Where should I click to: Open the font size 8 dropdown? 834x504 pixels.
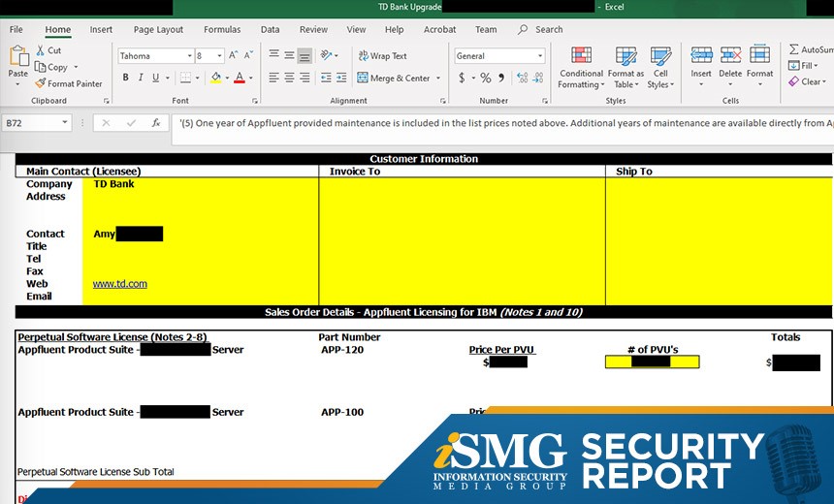pos(219,56)
